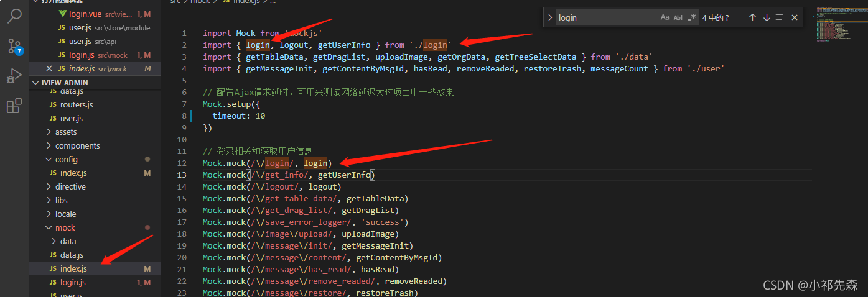This screenshot has height=297, width=868.
Task: Open routers.js in the explorer
Action: [95, 104]
